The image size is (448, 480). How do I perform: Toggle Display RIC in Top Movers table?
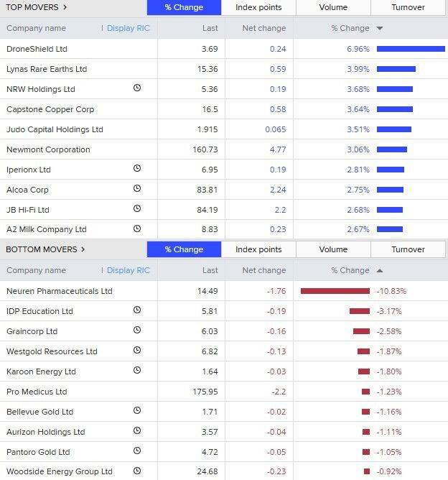tap(128, 28)
